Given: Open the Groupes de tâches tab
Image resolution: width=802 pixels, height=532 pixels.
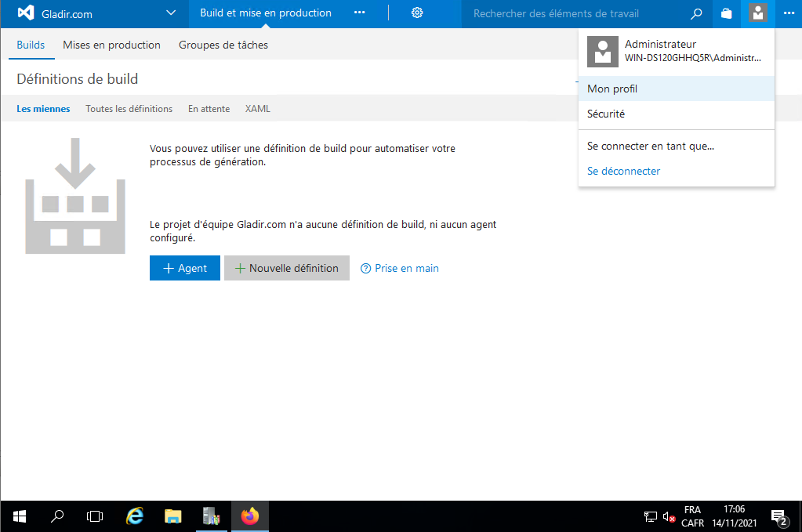Looking at the screenshot, I should (223, 45).
